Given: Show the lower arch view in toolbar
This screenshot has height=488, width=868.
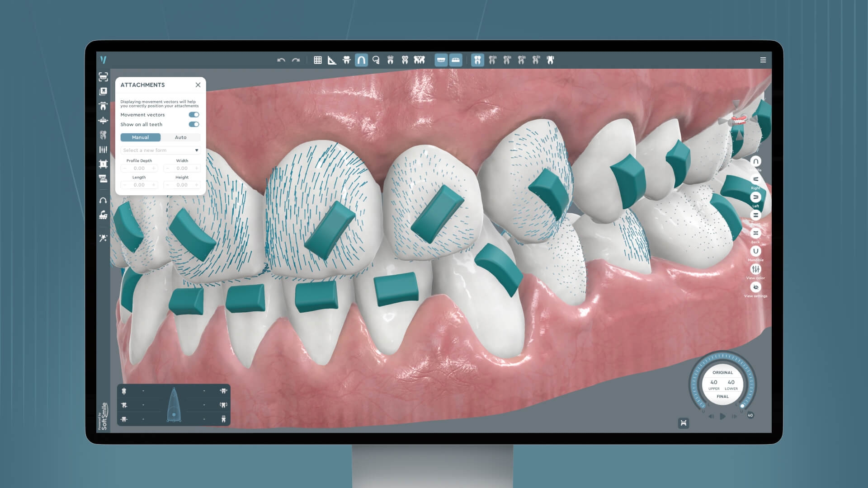Looking at the screenshot, I should (x=456, y=60).
